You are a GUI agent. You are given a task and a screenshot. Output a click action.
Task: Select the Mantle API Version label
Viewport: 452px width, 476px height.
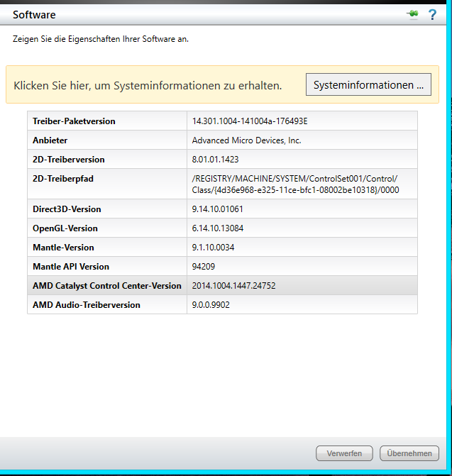(x=71, y=267)
